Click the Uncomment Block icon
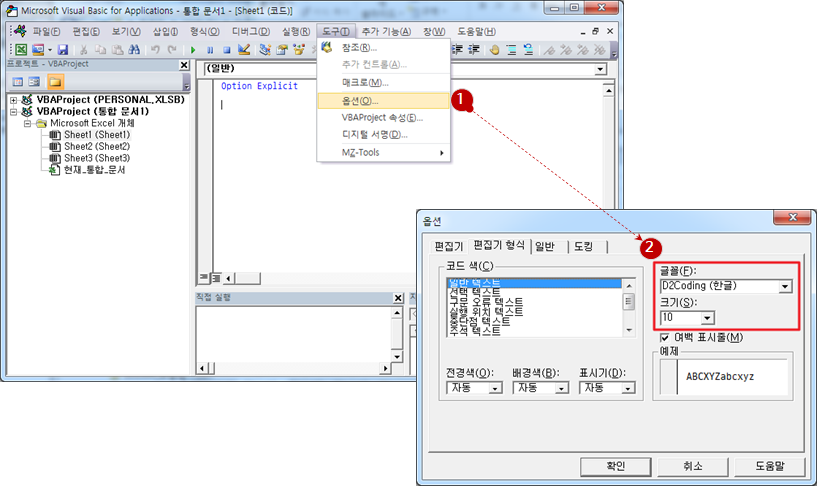 [528, 49]
